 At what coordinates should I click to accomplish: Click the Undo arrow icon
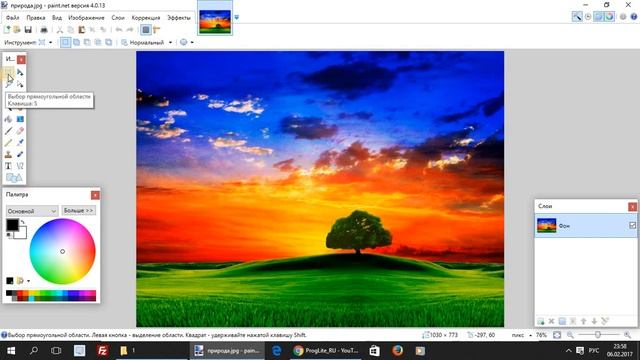point(119,29)
